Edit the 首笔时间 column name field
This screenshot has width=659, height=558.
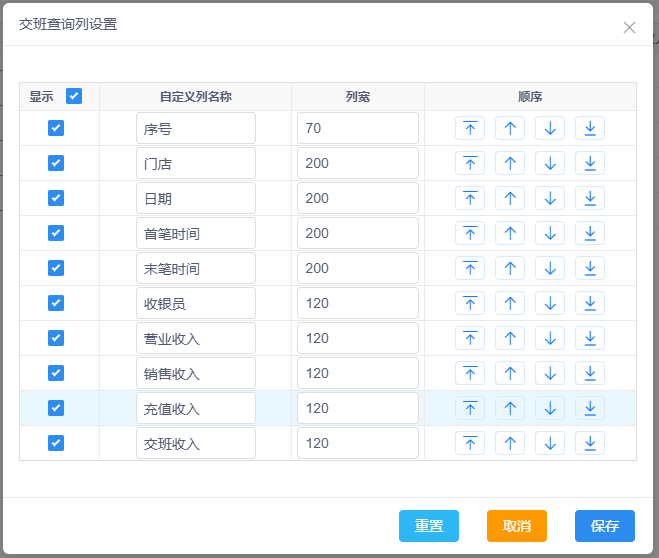point(196,233)
